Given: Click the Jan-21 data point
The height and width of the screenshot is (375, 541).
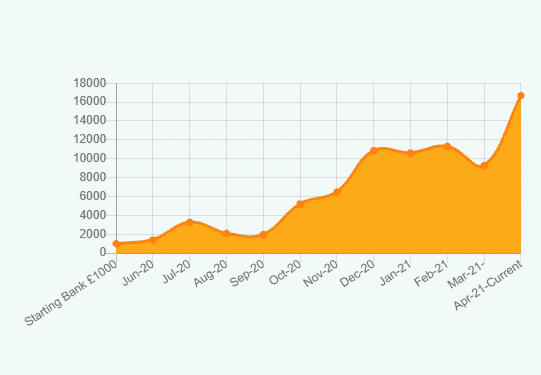Looking at the screenshot, I should coord(410,153).
